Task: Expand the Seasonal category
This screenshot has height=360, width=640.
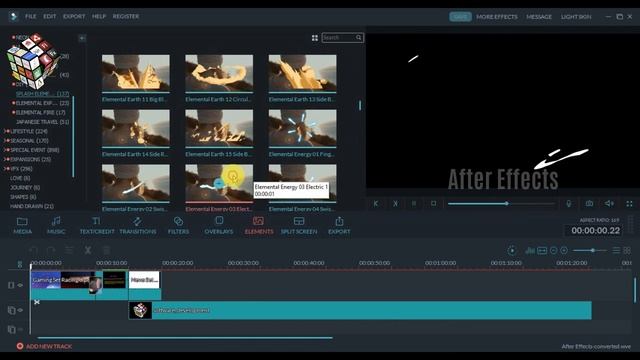Action: pos(6,140)
